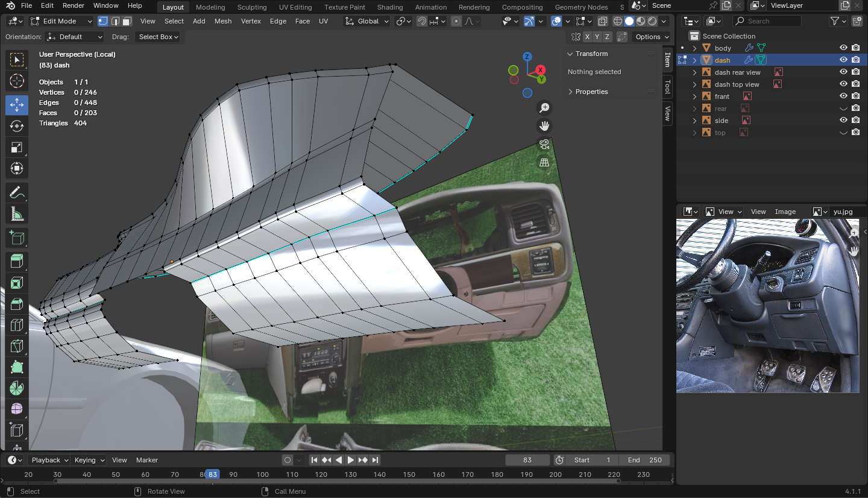Switch to face select mode
The height and width of the screenshot is (498, 868).
pyautogui.click(x=127, y=21)
